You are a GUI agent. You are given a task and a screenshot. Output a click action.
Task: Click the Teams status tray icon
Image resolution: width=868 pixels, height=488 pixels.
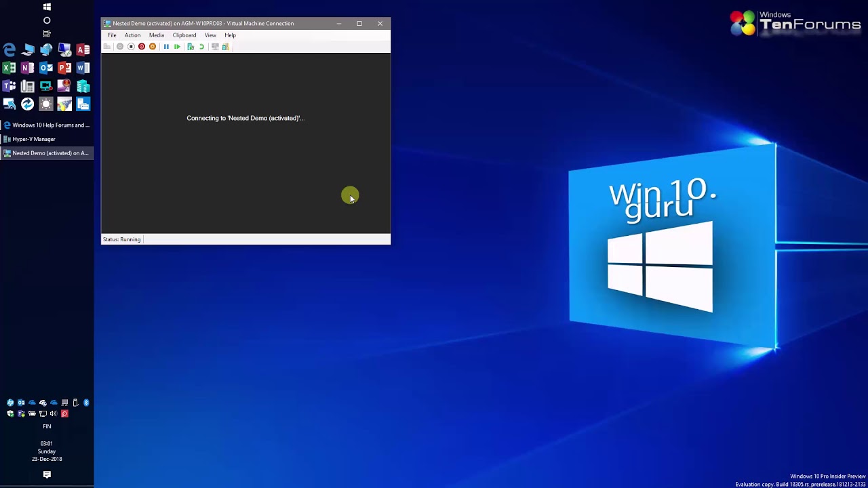[x=21, y=413]
